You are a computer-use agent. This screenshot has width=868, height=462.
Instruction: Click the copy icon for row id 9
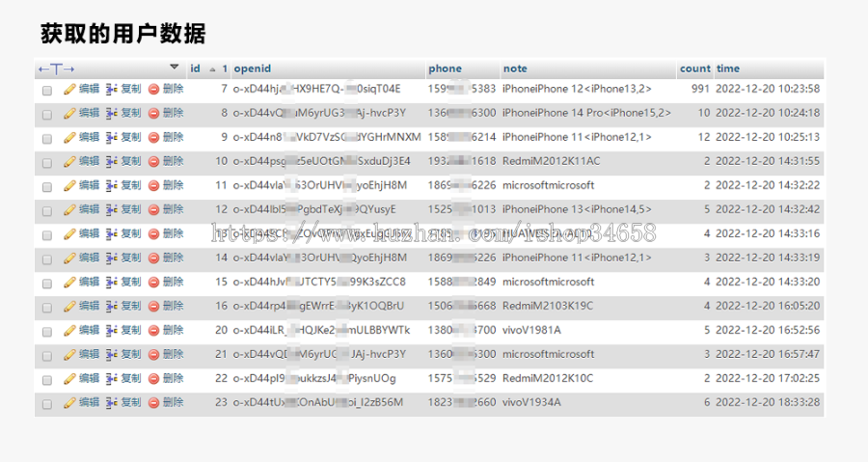tap(111, 137)
